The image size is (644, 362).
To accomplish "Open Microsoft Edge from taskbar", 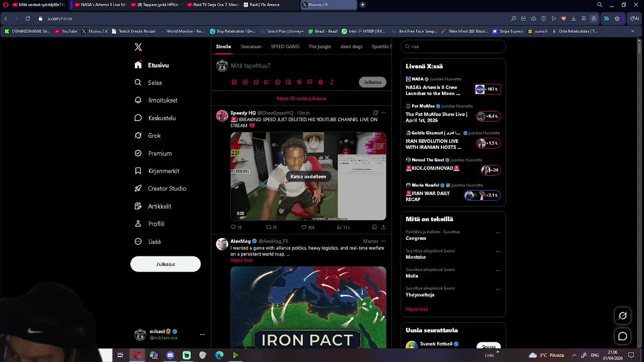I will [x=219, y=355].
